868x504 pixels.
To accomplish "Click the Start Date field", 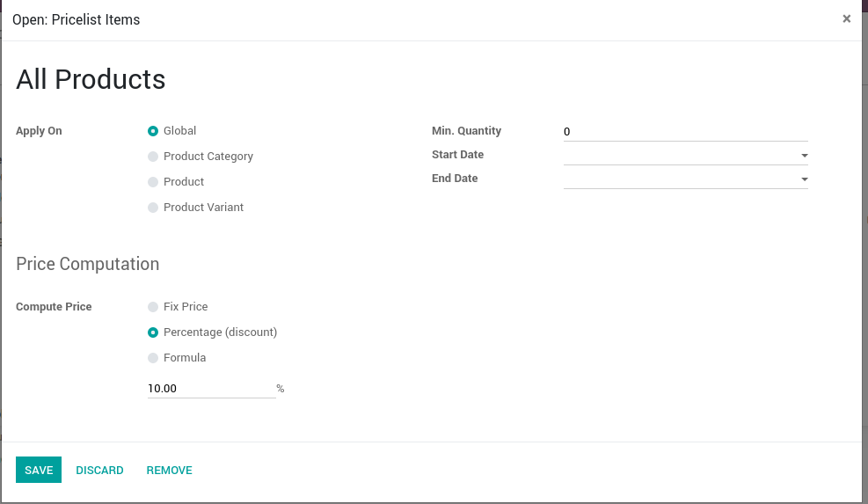I will tap(679, 156).
